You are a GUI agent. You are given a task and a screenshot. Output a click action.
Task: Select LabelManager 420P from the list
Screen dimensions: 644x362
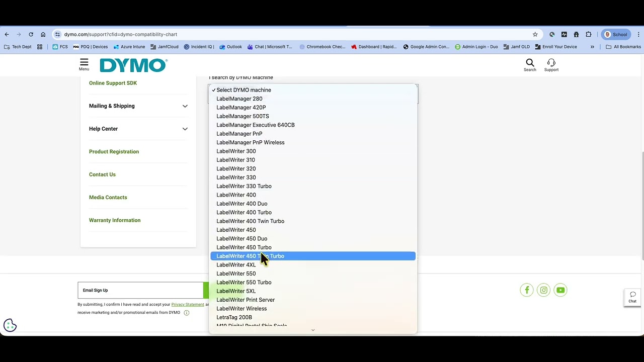pyautogui.click(x=313, y=108)
